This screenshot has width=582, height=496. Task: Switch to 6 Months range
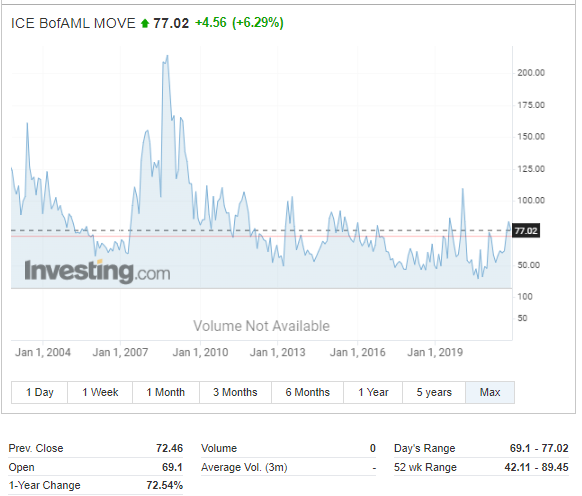point(307,392)
